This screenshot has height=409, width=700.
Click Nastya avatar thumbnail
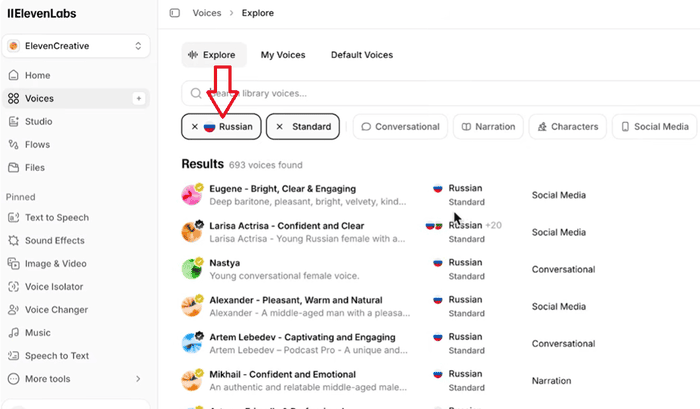coord(192,269)
